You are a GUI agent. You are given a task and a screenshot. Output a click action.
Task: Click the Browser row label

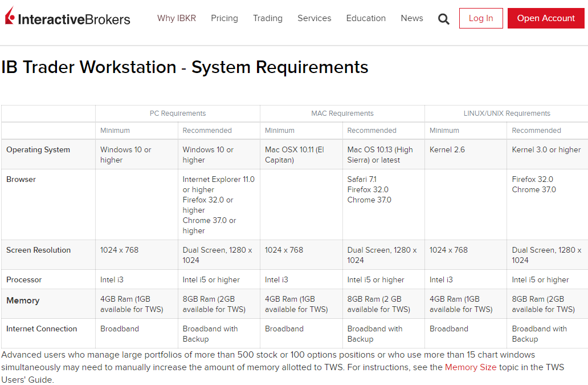tap(21, 180)
